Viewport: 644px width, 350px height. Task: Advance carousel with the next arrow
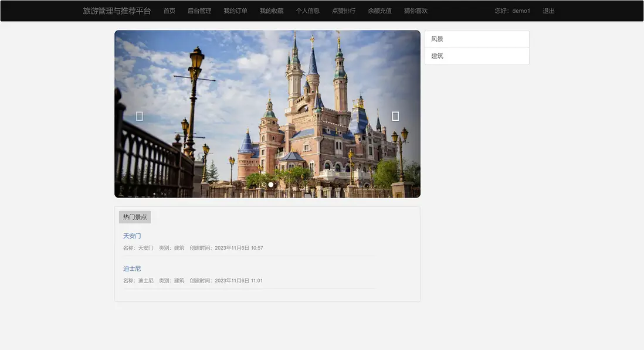pyautogui.click(x=395, y=116)
